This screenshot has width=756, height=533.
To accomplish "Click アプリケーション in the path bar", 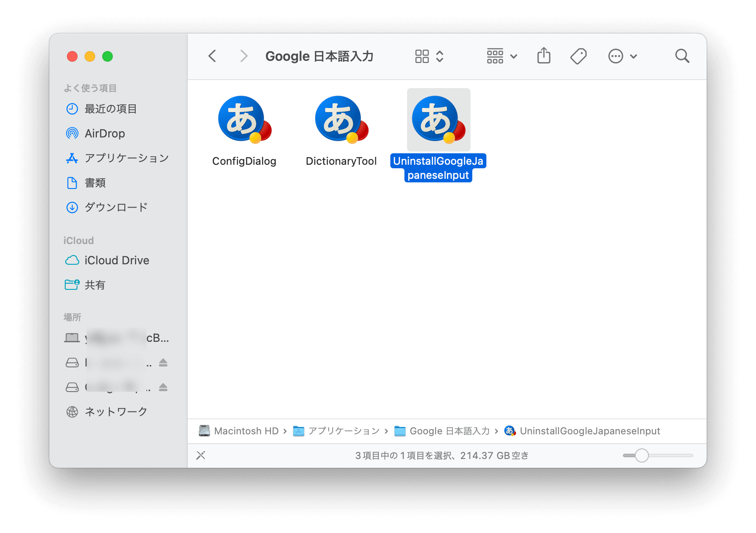I will [x=337, y=431].
